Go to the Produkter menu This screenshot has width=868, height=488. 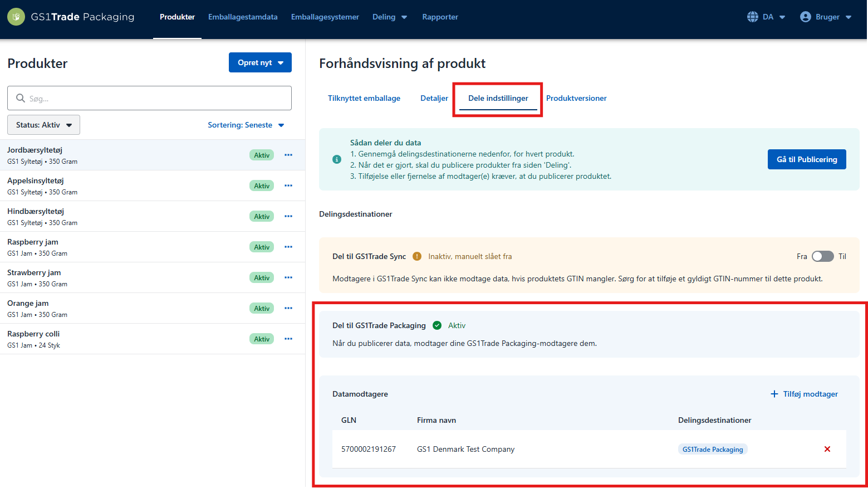177,17
